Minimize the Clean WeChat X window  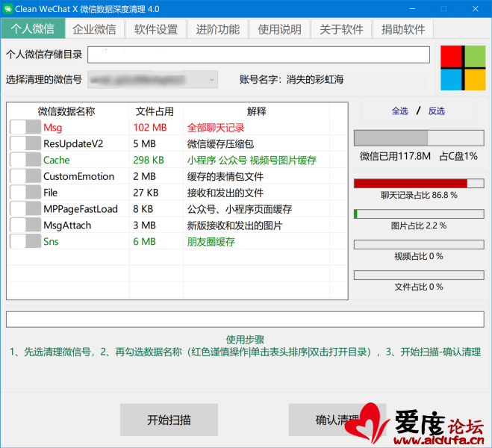[x=413, y=9]
